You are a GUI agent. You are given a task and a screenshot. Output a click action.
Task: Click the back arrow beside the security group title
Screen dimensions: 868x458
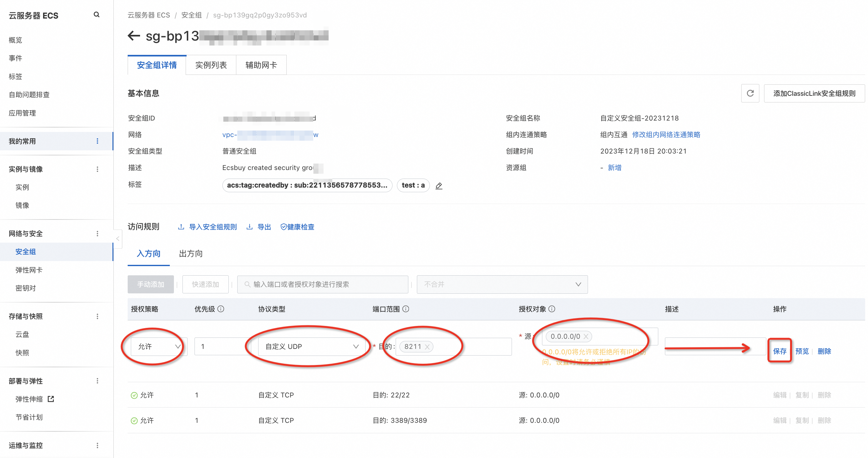click(134, 36)
